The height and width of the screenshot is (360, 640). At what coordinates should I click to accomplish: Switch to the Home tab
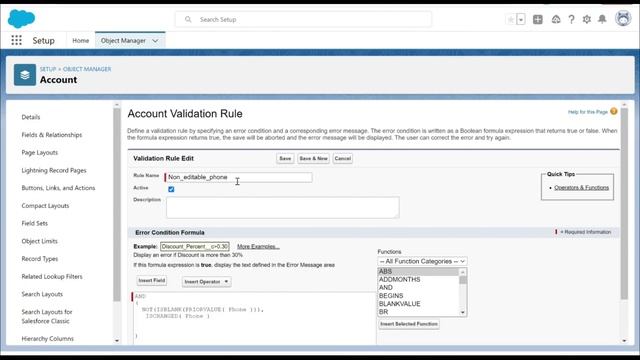[80, 40]
